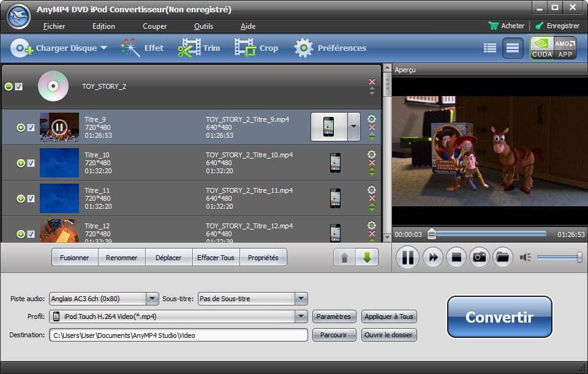The image size is (588, 374).
Task: Click the Déplacer button
Action: 168,258
